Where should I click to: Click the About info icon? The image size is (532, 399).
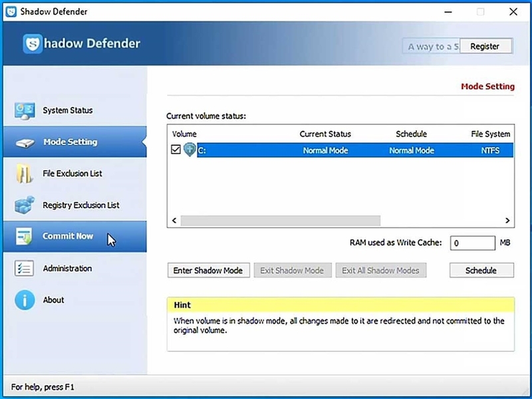coord(25,300)
